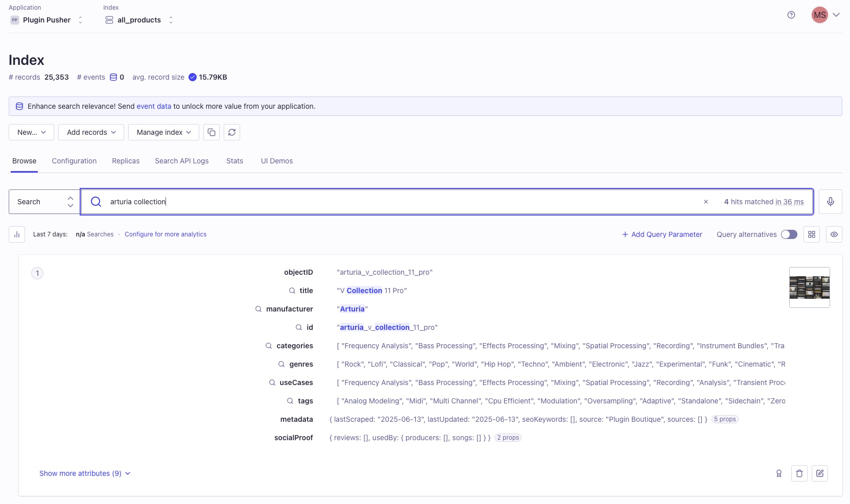Click searchable icon beside useCases attribute
The height and width of the screenshot is (504, 850).
(272, 382)
